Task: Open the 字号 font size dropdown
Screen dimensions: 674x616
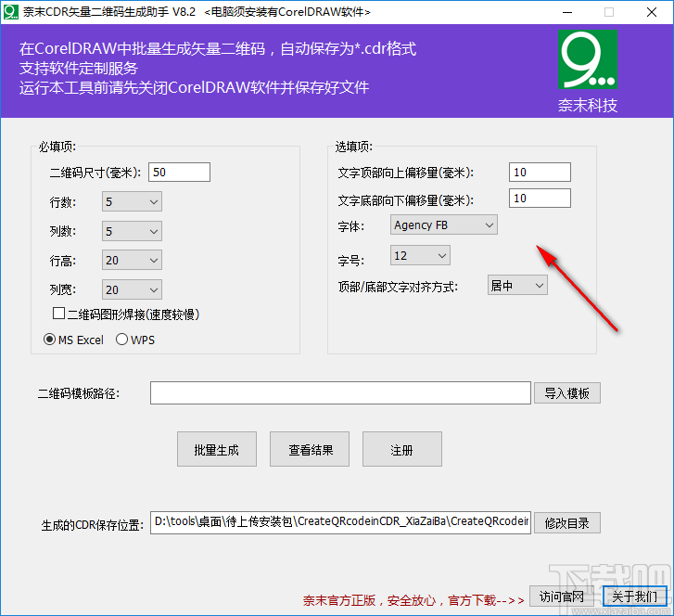Action: (x=420, y=255)
